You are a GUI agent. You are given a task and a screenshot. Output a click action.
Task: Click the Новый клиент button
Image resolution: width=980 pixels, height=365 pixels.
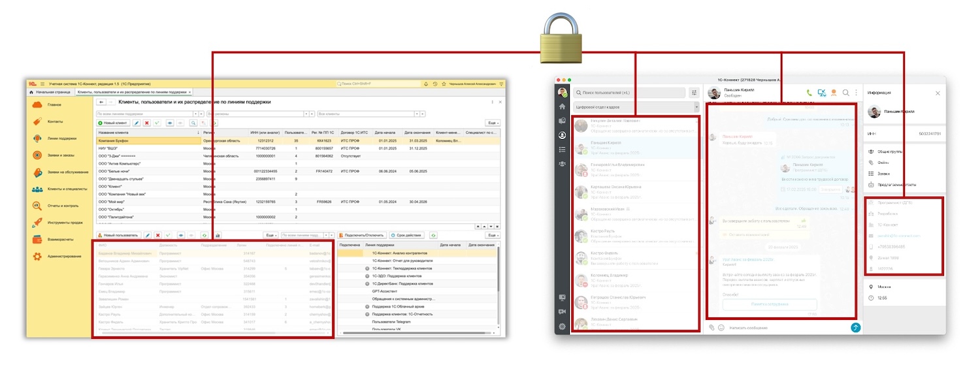click(112, 123)
